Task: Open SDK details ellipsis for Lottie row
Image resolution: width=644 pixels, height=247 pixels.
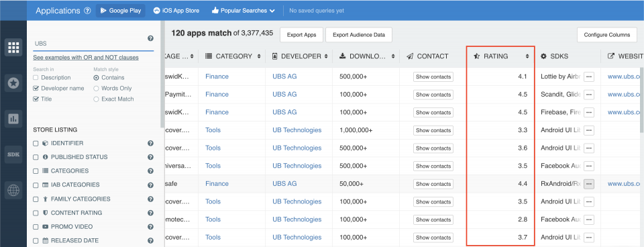Action: pos(588,77)
